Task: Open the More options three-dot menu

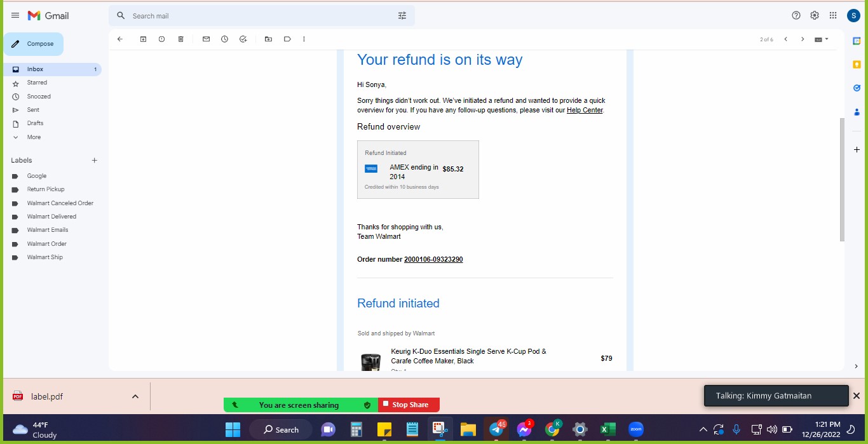Action: (x=304, y=39)
